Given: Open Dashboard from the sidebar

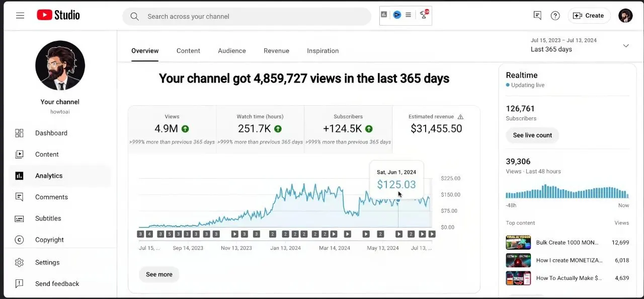Looking at the screenshot, I should tap(51, 133).
